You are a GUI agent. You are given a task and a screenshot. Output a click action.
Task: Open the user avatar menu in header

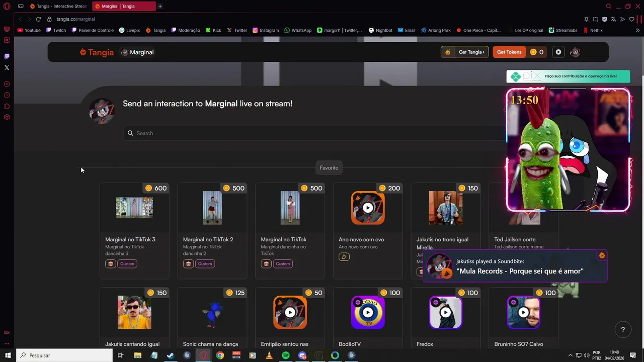coord(575,52)
